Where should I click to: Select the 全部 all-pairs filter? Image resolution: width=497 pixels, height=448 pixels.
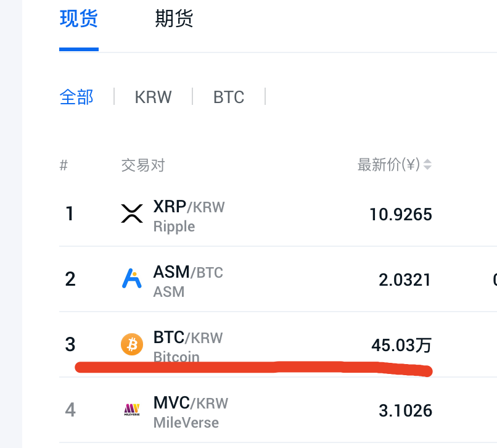76,97
